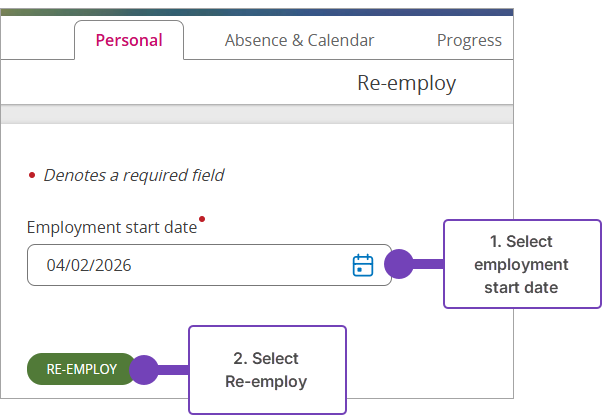
Task: Select the '2. Select Re-employ' callout box
Action: click(x=266, y=370)
